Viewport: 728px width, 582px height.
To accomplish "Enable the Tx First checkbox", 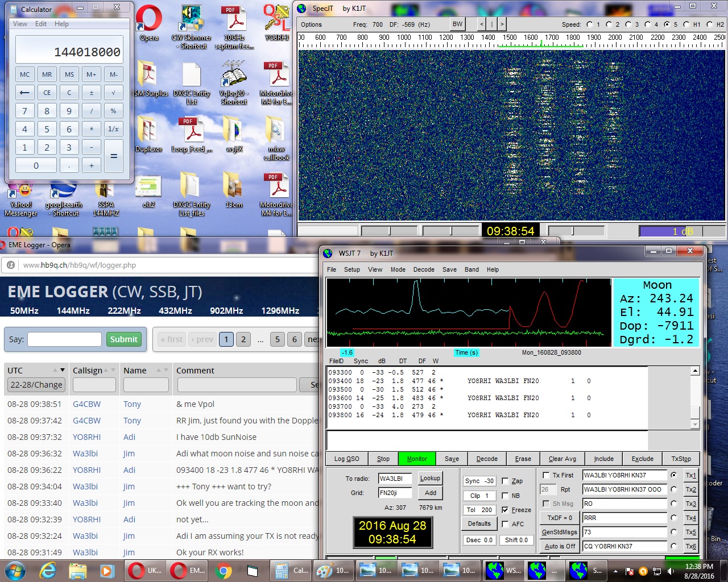I will tap(546, 475).
